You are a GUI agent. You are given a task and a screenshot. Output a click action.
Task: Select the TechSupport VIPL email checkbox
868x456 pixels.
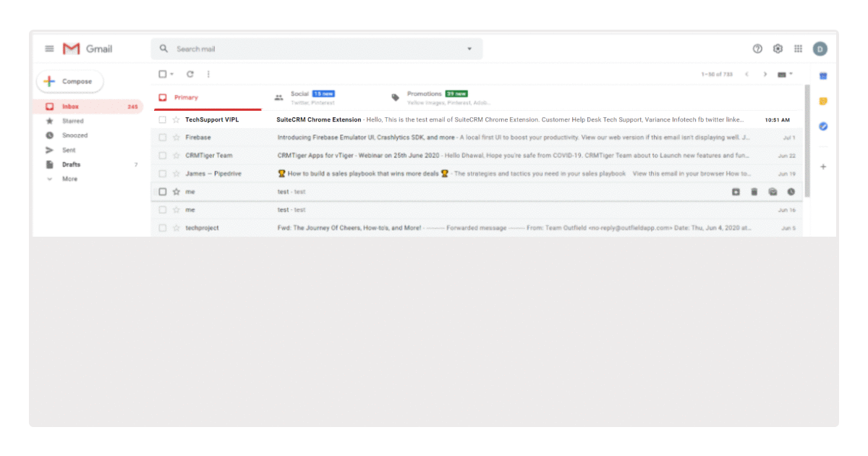[163, 119]
